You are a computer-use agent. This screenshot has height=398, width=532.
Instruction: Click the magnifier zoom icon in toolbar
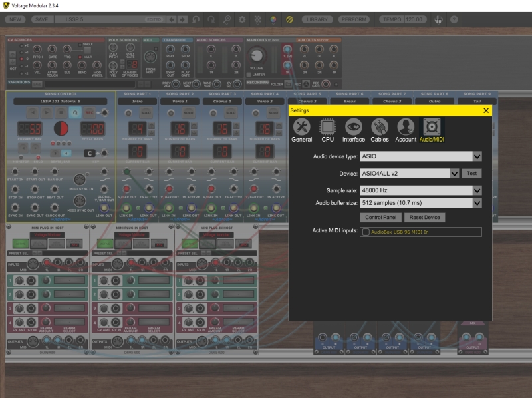pos(227,20)
